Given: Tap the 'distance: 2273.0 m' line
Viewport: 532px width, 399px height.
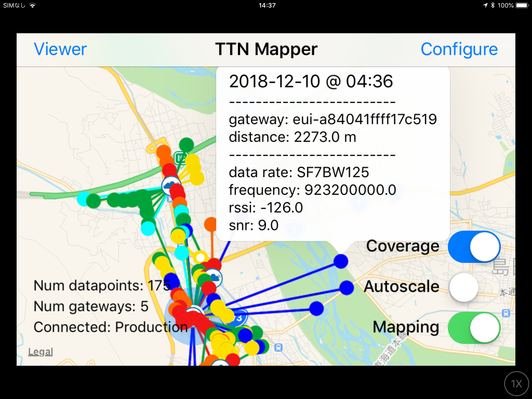Looking at the screenshot, I should tap(292, 137).
